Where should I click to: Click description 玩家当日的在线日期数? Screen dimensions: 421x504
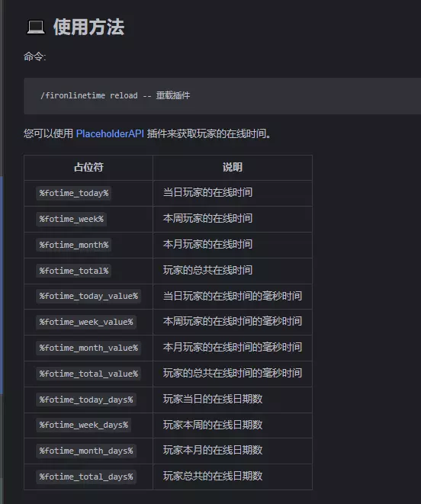pos(213,400)
